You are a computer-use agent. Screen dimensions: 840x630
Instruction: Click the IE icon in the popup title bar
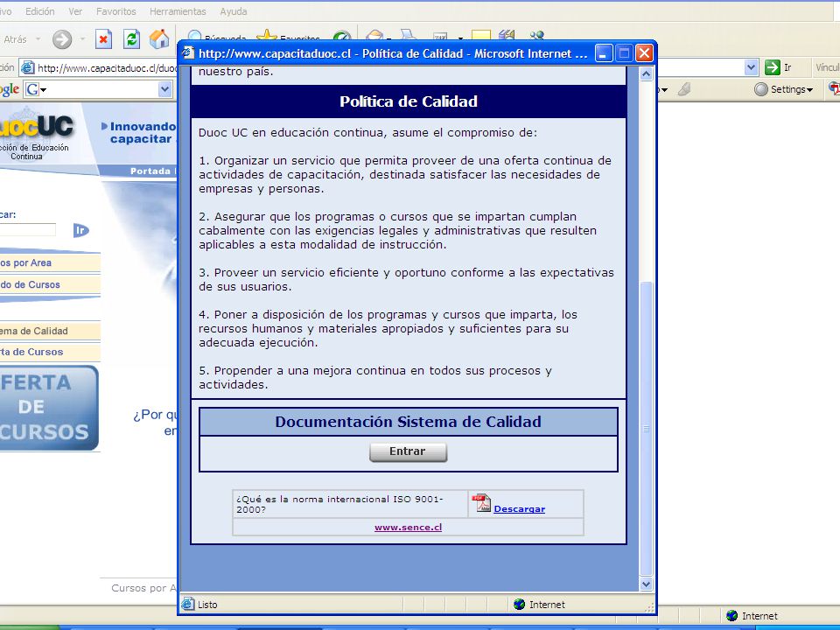click(187, 53)
